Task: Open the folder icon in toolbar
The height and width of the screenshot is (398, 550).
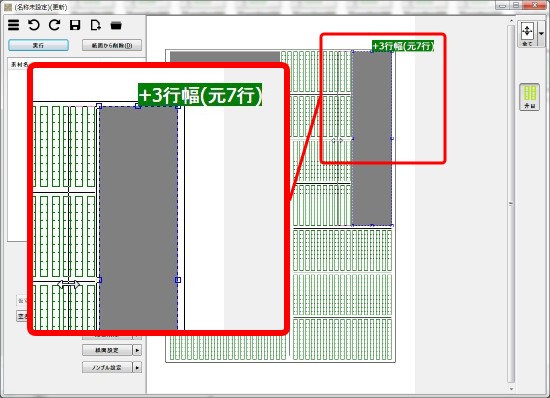Action: click(116, 26)
